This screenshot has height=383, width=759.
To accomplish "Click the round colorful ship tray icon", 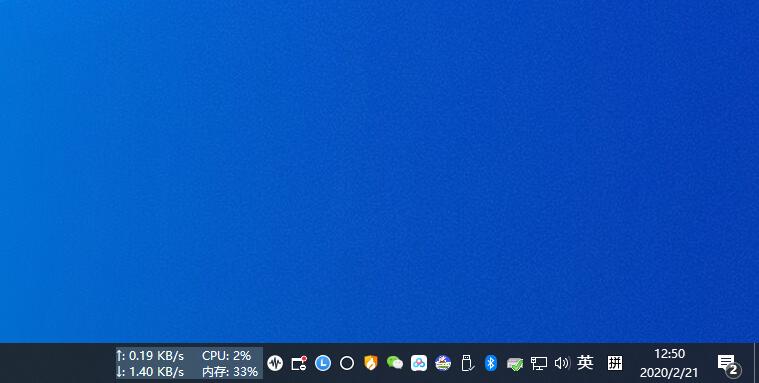I will (443, 363).
